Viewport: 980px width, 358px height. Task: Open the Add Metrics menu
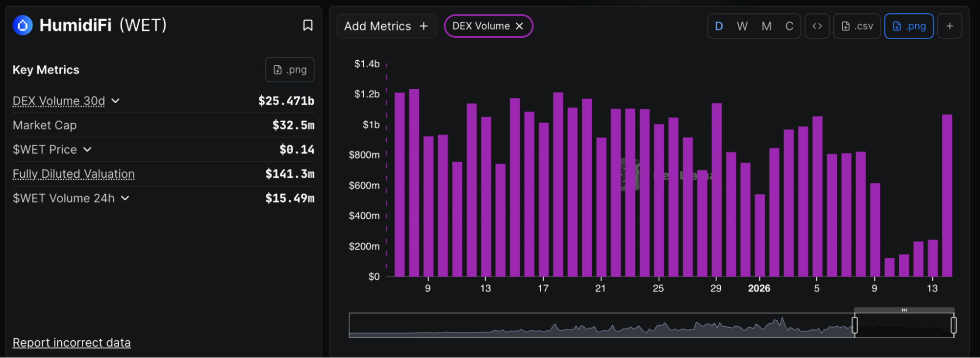click(386, 26)
